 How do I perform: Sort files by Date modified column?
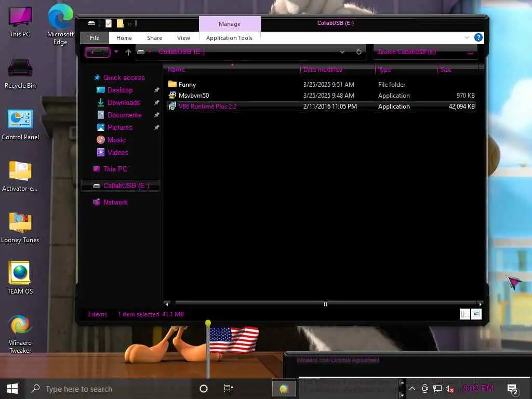coord(338,69)
